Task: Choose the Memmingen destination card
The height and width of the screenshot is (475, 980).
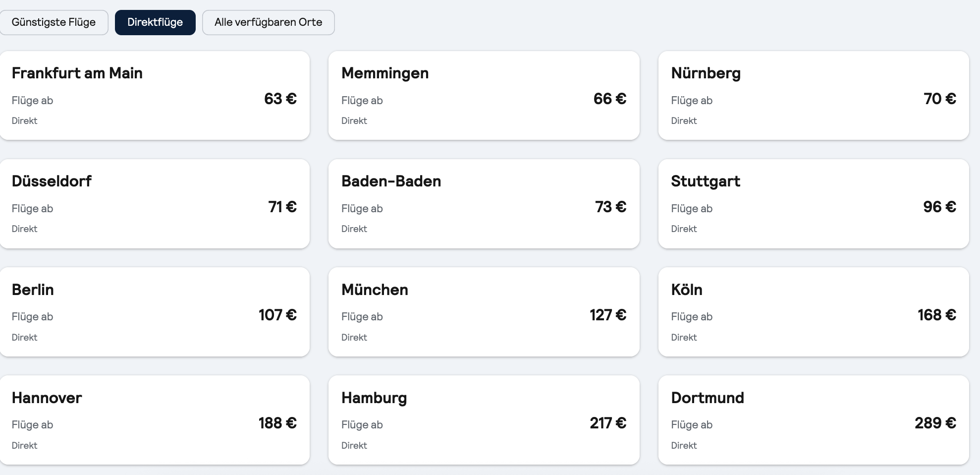Action: coord(484,95)
